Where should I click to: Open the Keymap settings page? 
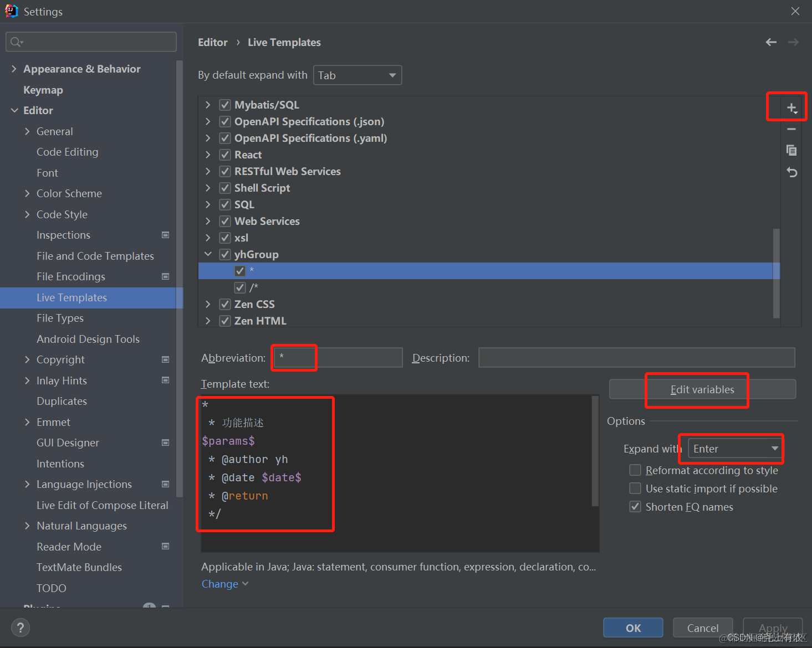point(43,90)
